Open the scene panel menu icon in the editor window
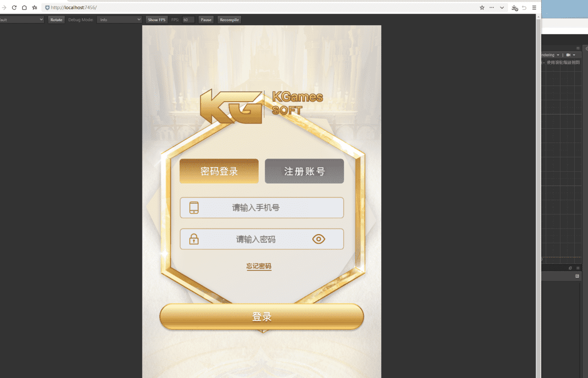Screen dimensions: 588x378 578,48
